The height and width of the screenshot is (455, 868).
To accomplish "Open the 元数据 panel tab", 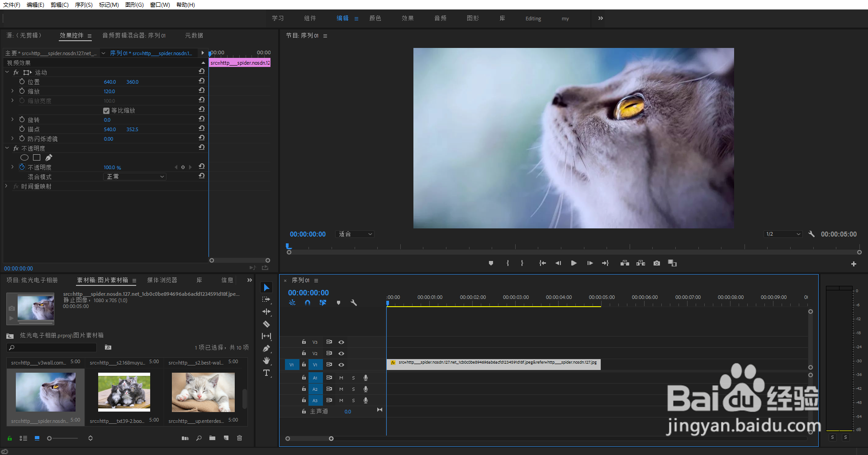I will [194, 35].
